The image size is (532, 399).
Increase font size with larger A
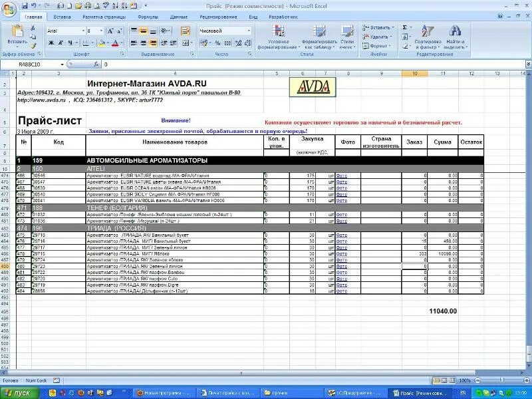(110, 31)
